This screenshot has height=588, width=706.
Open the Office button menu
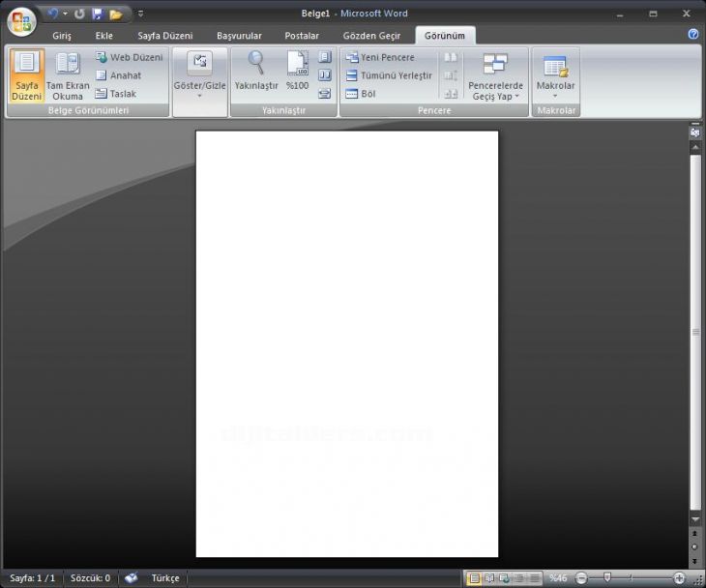coord(21,21)
